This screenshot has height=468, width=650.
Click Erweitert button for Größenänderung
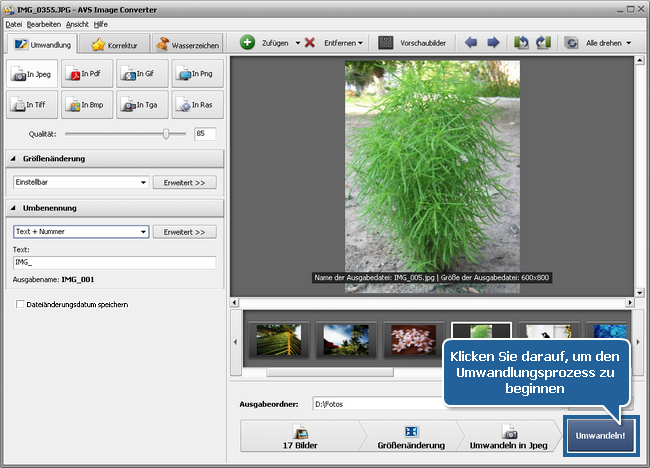click(184, 182)
